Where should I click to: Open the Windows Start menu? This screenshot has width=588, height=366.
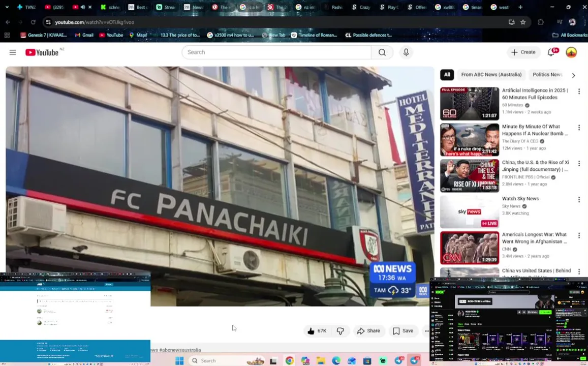click(x=179, y=361)
